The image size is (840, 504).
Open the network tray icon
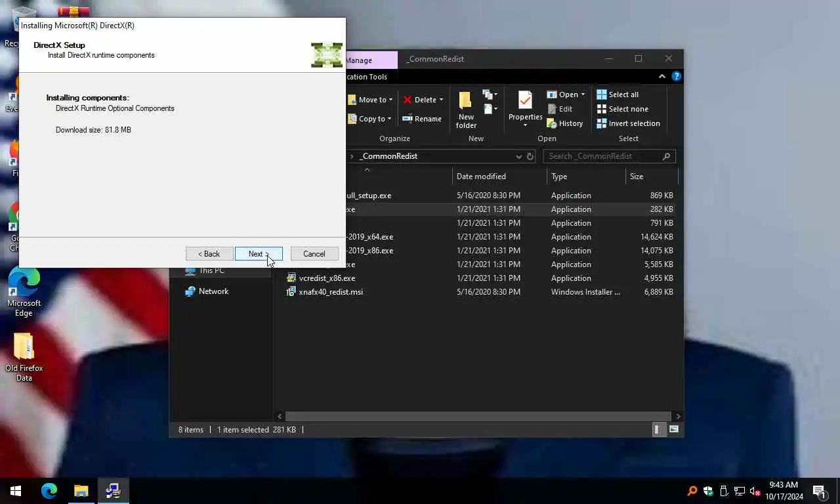[740, 491]
